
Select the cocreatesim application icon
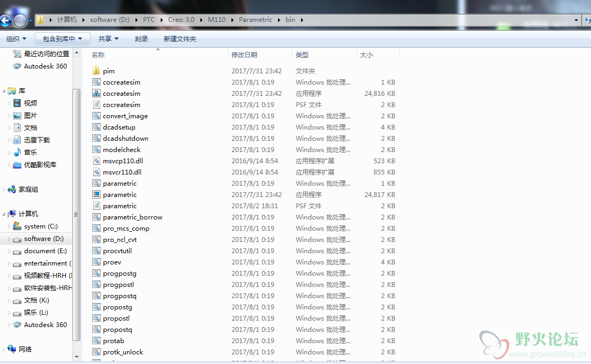point(96,93)
